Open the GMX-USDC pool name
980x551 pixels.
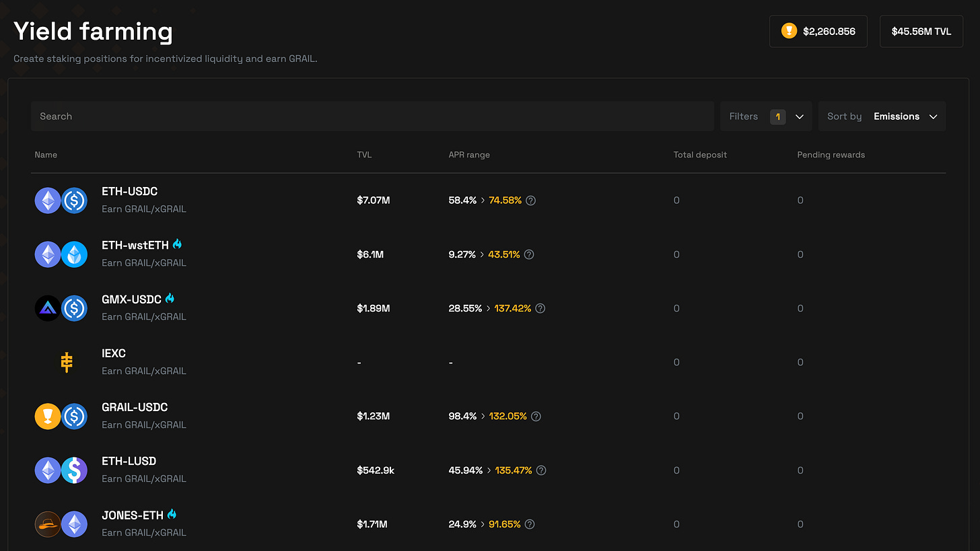(x=131, y=299)
